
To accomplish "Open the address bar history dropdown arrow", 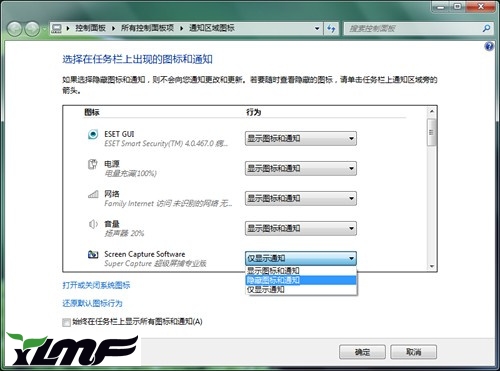I will [317, 29].
